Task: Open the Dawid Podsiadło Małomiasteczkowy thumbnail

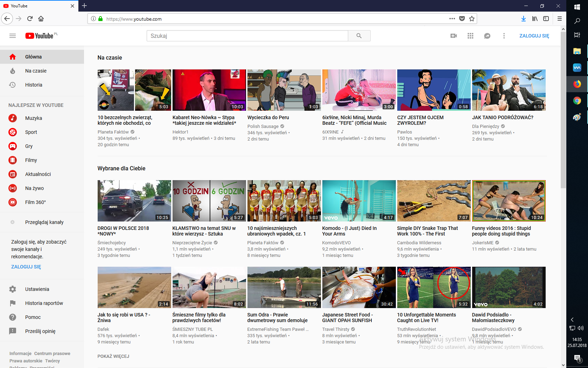Action: 509,287
